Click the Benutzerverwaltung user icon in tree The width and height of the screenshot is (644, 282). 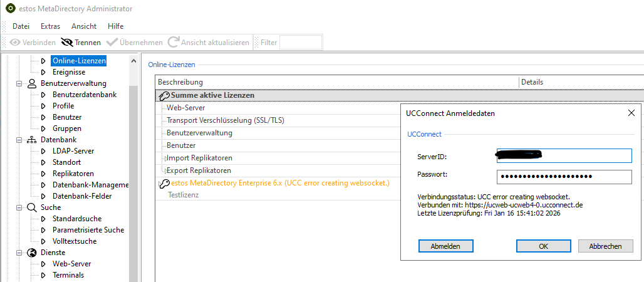pos(32,83)
